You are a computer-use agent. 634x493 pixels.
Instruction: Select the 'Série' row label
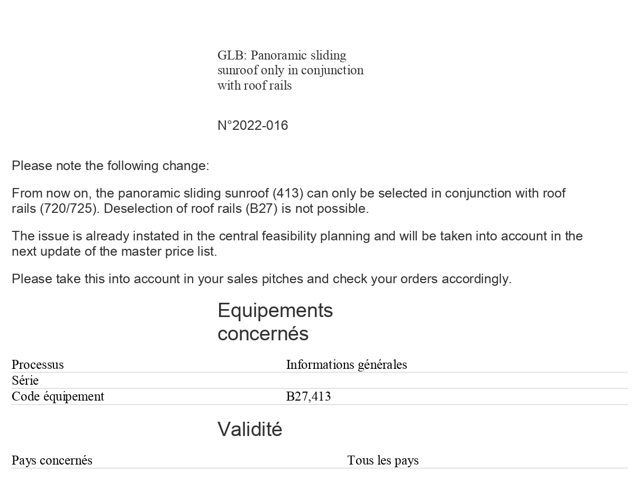[x=25, y=381]
